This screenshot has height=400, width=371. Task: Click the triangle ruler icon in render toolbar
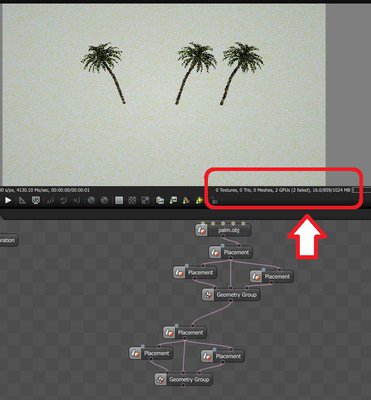coord(22,200)
